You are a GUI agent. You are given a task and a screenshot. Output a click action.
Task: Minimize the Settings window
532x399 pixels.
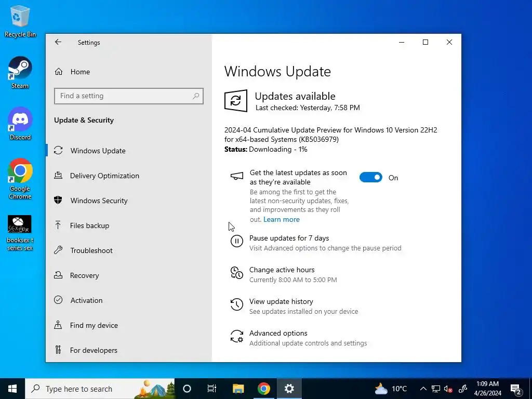402,42
